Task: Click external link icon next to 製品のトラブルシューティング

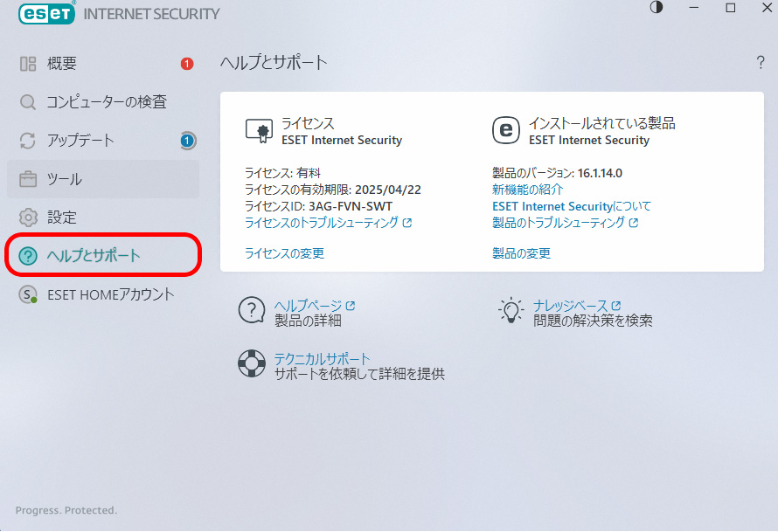Action: [634, 223]
